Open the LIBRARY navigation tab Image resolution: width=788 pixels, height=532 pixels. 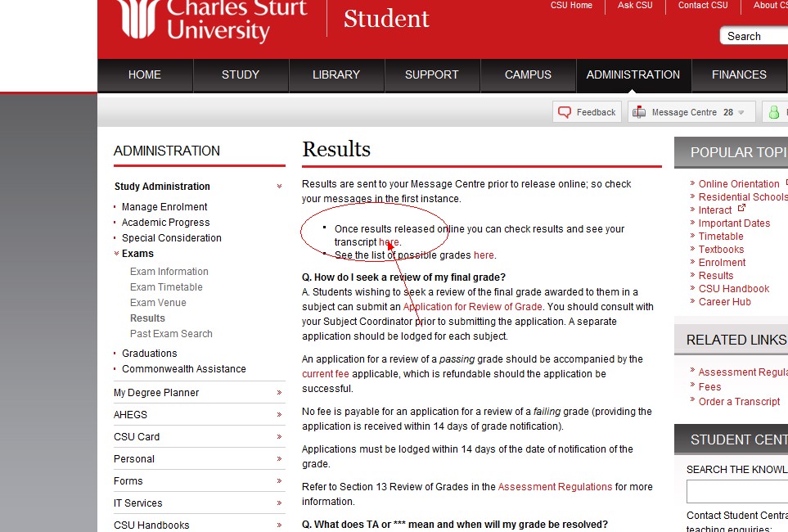335,74
